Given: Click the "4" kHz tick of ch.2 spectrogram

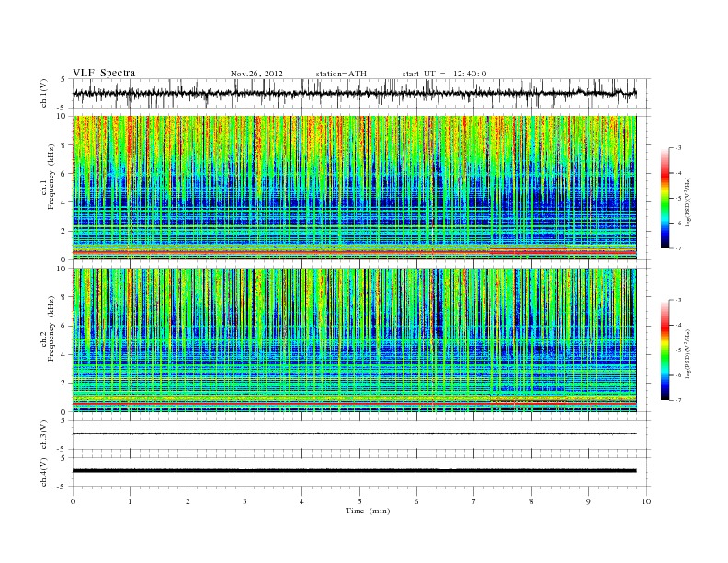Looking at the screenshot, I should tap(63, 355).
